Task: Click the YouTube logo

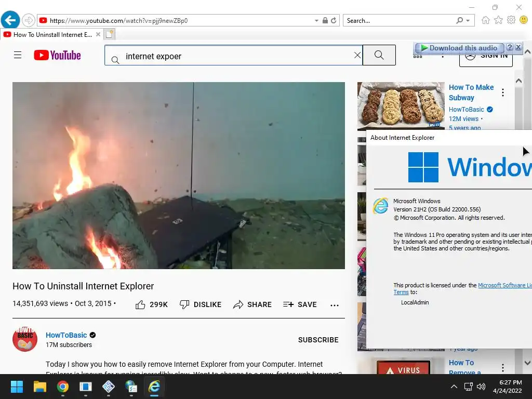Action: click(x=57, y=55)
